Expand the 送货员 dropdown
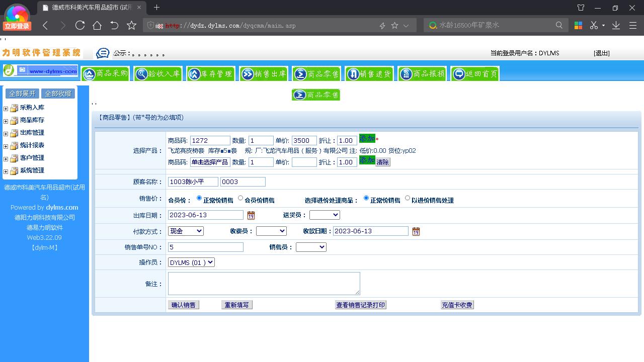 click(325, 215)
